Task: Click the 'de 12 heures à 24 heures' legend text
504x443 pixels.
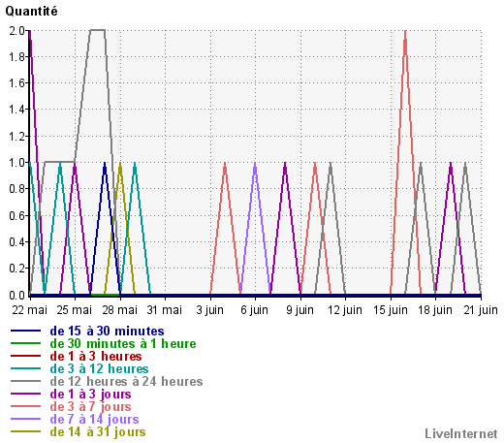Action: coord(126,381)
